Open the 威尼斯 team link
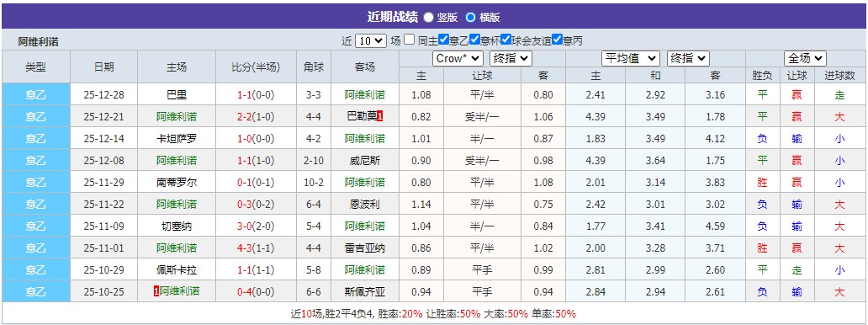 [365, 160]
